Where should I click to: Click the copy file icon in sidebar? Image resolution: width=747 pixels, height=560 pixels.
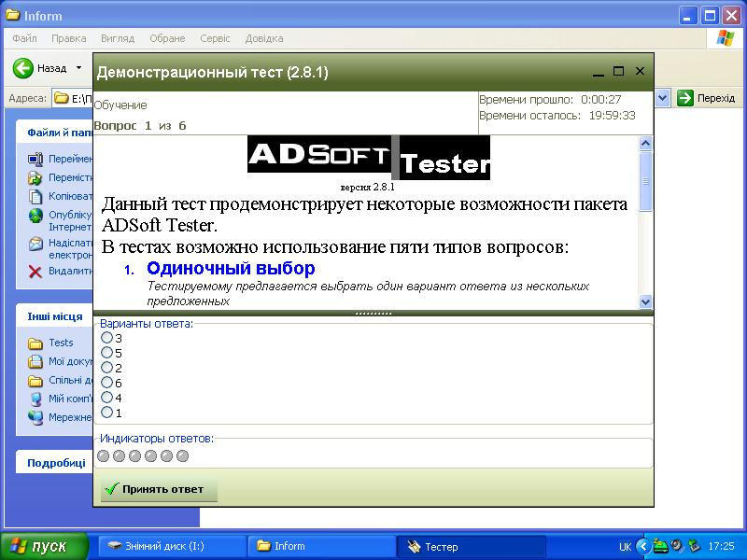tap(35, 196)
